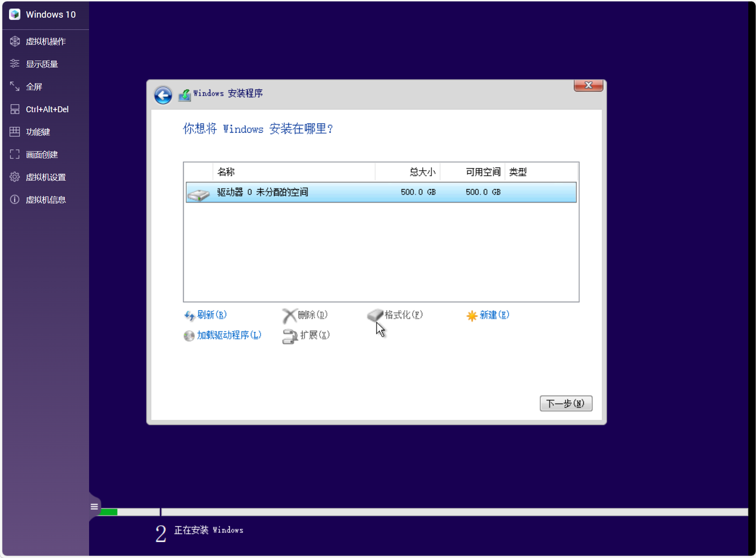Click the 虚拟机设置 gear icon
The width and height of the screenshot is (756, 558).
pyautogui.click(x=15, y=177)
